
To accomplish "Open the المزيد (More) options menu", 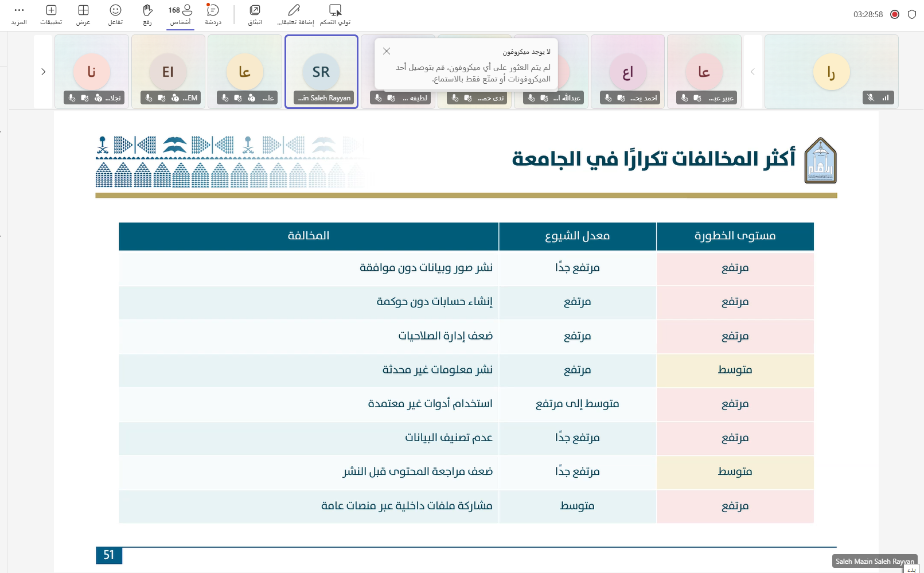I will 19,15.
